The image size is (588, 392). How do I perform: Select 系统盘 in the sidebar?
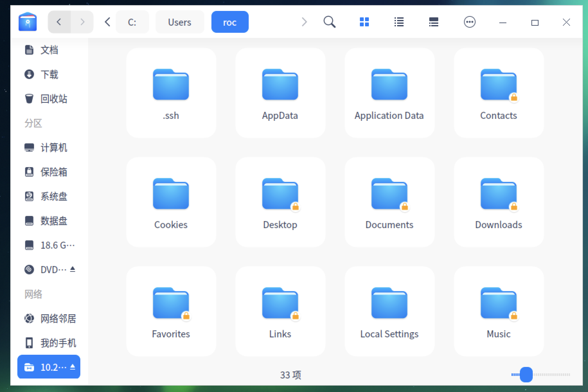[x=49, y=196]
